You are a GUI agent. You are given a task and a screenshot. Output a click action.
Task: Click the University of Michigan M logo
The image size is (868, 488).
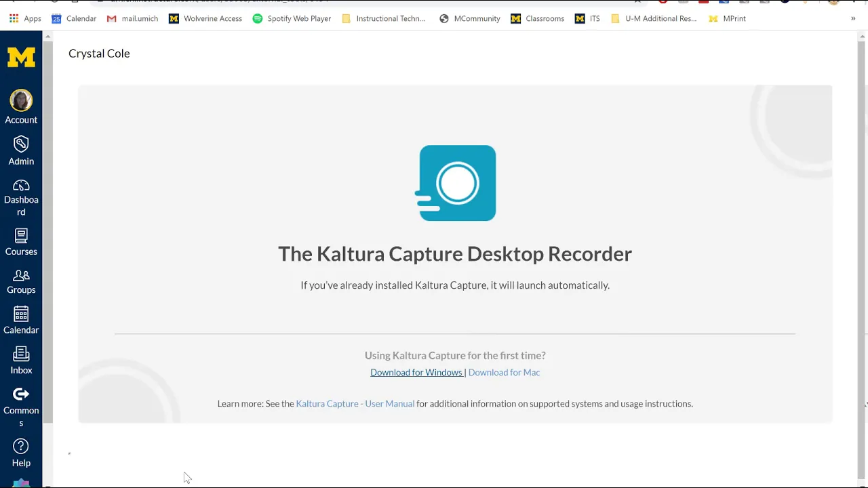[21, 58]
